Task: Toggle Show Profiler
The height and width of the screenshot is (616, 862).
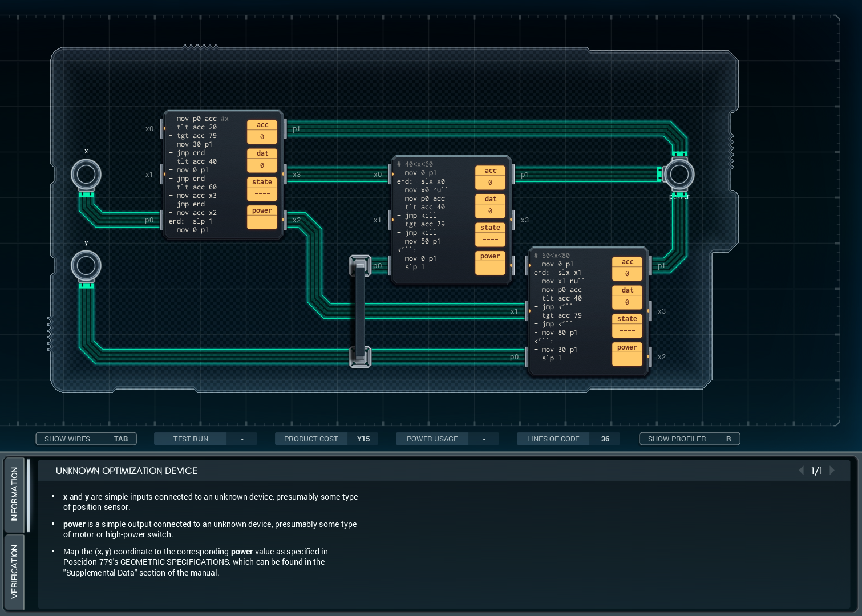Action: [689, 439]
